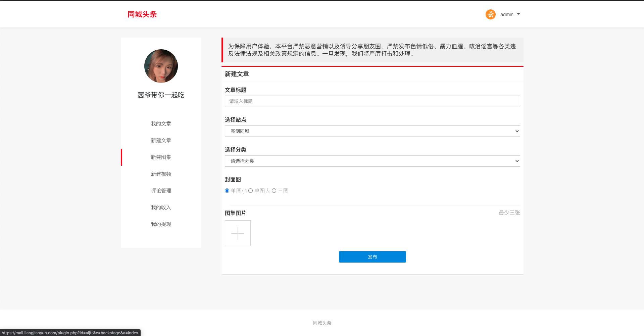
Task: Select 新建图集 in sidebar menu
Action: [x=161, y=157]
